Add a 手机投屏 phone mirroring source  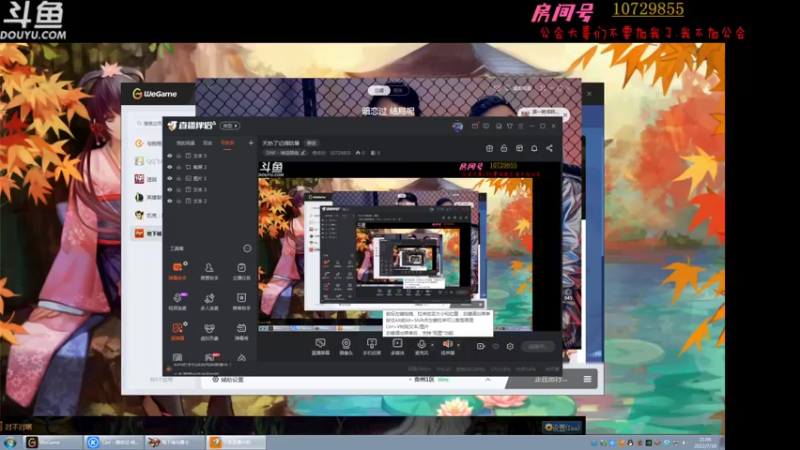371,346
